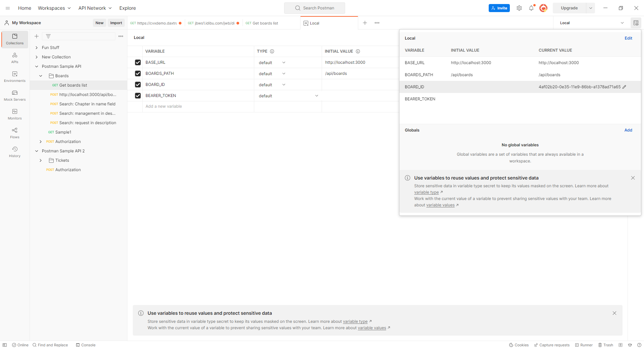644x349 pixels.
Task: Open Trash in status bar
Action: point(606,345)
